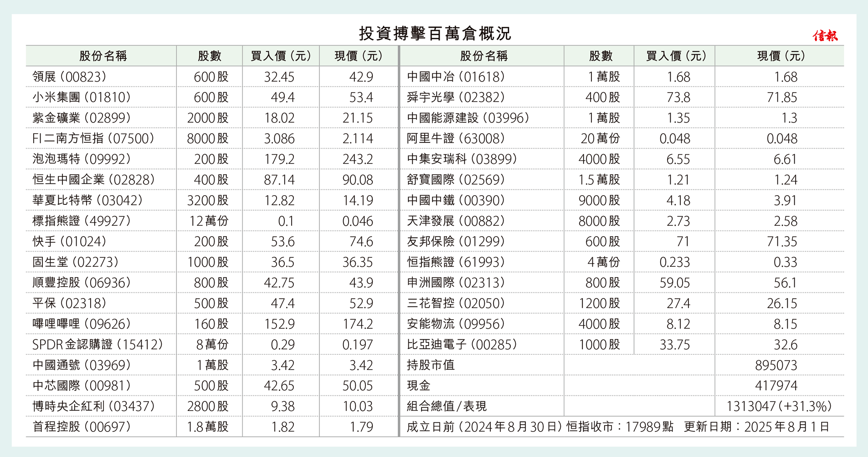This screenshot has height=457, width=868.
Task: Click 申洲國際（02313） stock name
Action: pos(456,282)
